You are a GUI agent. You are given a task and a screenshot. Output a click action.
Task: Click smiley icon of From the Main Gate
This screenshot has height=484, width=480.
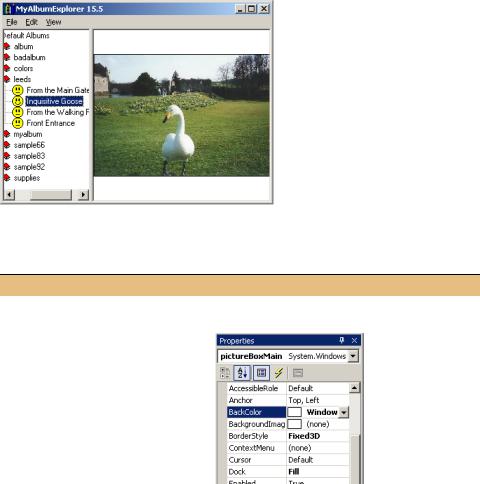click(18, 90)
